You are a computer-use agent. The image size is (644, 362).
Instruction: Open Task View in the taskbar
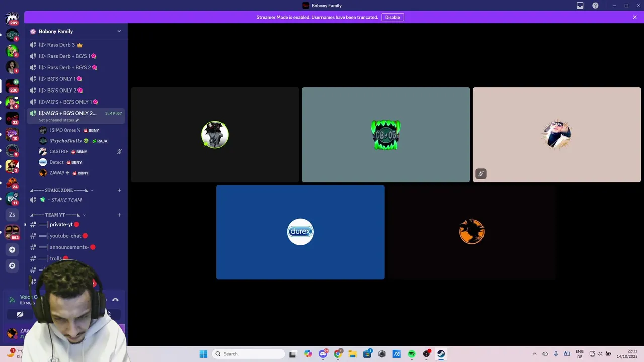[x=293, y=354]
